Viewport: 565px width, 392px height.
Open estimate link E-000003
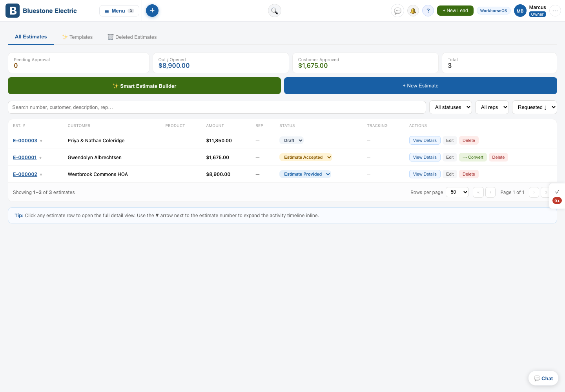coord(25,140)
